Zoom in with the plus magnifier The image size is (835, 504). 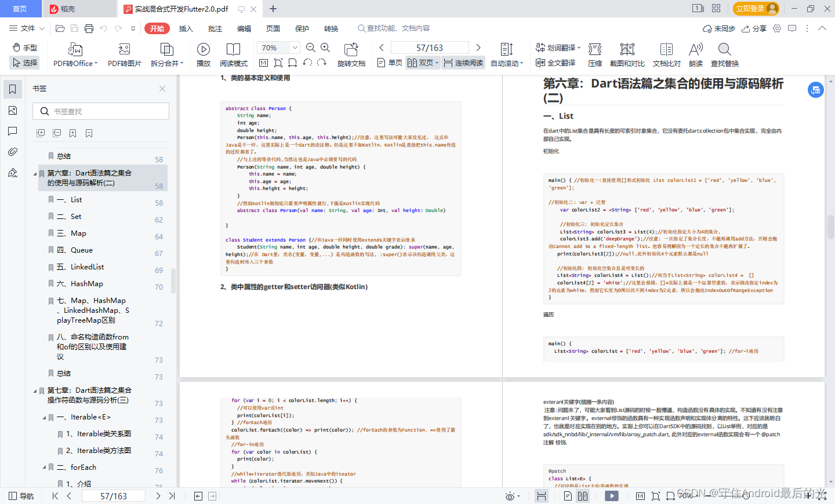point(325,48)
